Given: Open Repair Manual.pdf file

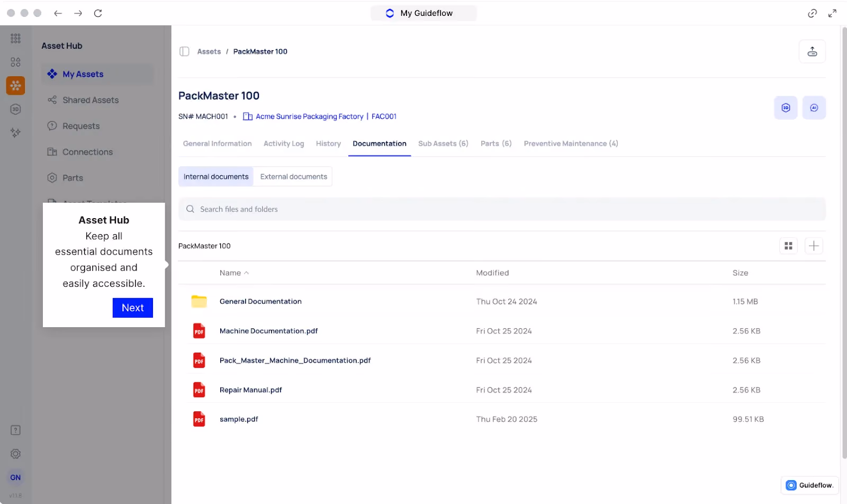Looking at the screenshot, I should click(x=250, y=390).
